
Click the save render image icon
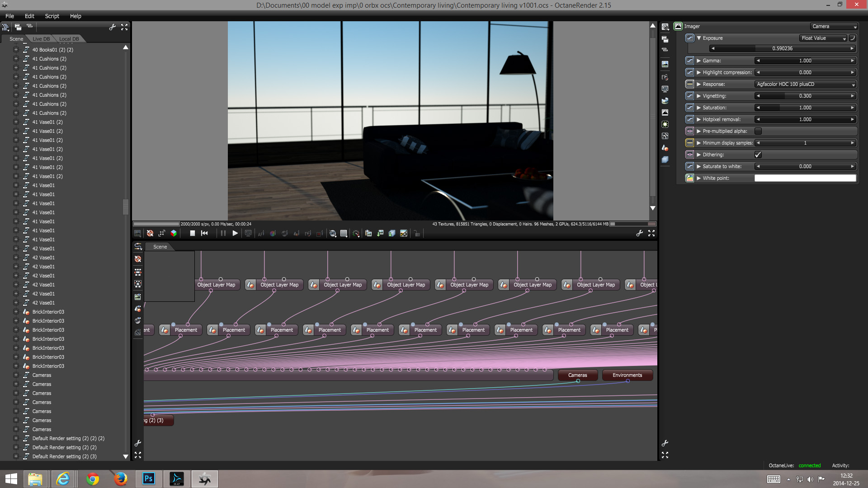coord(380,233)
